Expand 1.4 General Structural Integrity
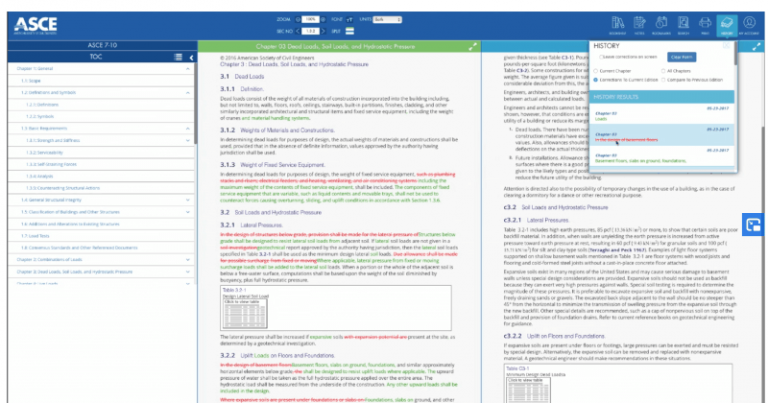Viewport: 768px width, 403px height. (x=188, y=200)
